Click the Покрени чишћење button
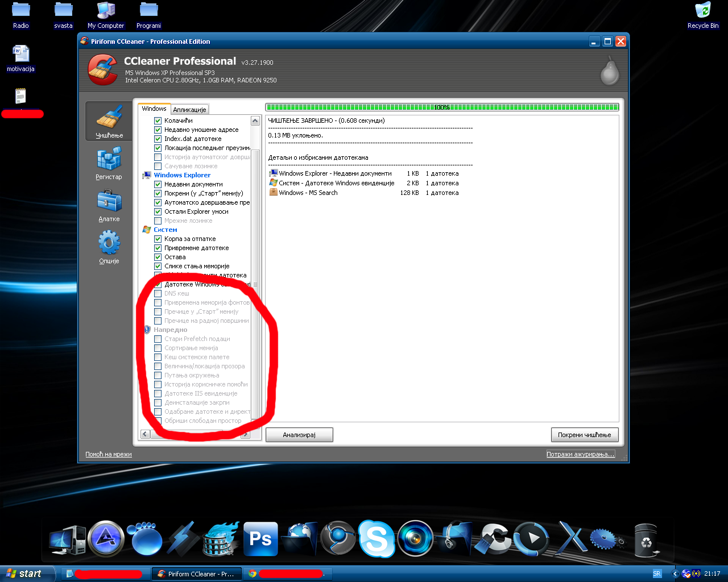Image resolution: width=728 pixels, height=582 pixels. [x=584, y=435]
